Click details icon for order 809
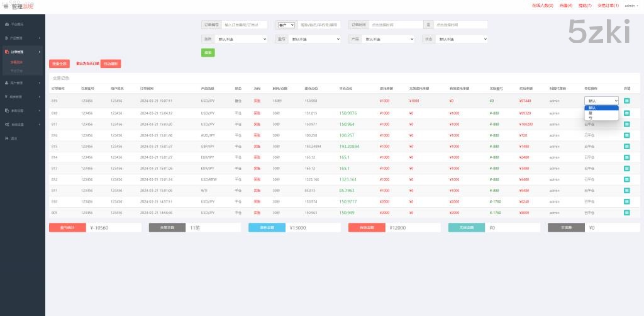644x316 pixels. click(627, 213)
